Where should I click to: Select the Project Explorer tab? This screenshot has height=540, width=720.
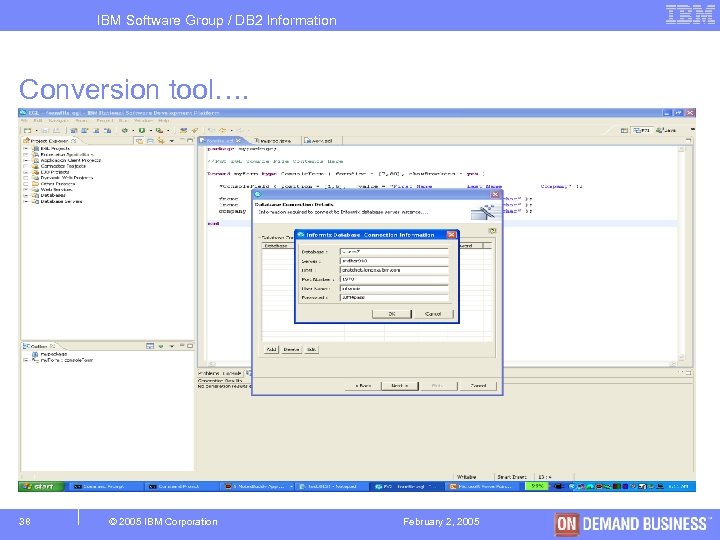point(50,141)
